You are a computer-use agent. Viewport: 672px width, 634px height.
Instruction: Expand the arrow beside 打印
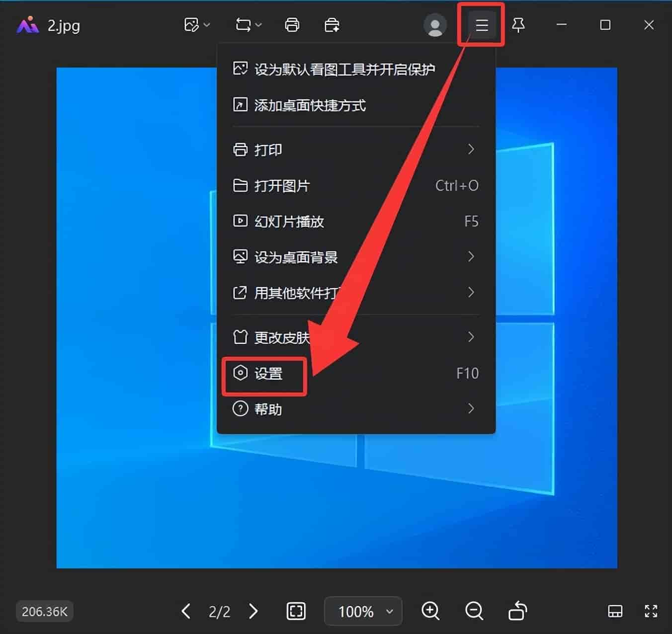[471, 149]
